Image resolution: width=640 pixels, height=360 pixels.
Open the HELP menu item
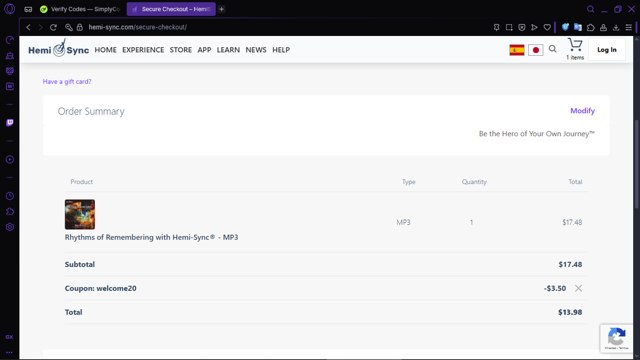[281, 50]
